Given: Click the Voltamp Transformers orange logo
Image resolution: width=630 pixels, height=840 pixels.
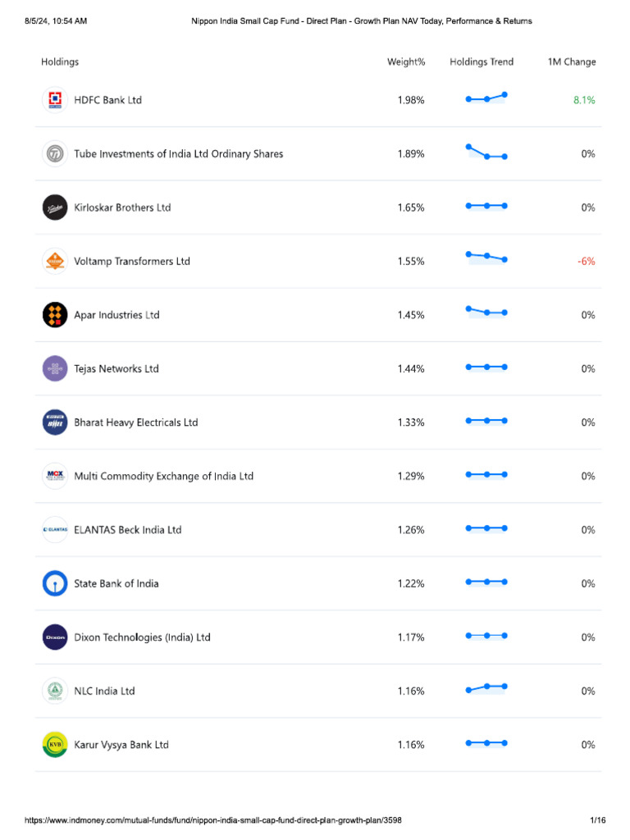Looking at the screenshot, I should (55, 262).
